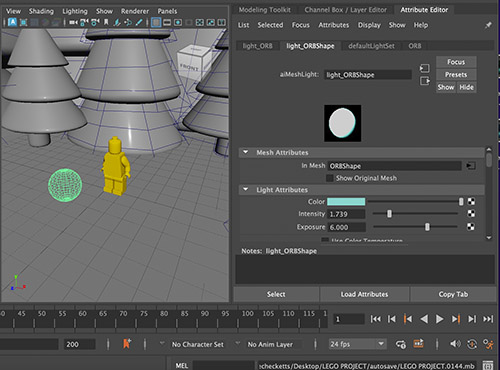Viewport: 500px width, 370px height.
Task: Collapse Light Attributes section
Action: coord(246,189)
